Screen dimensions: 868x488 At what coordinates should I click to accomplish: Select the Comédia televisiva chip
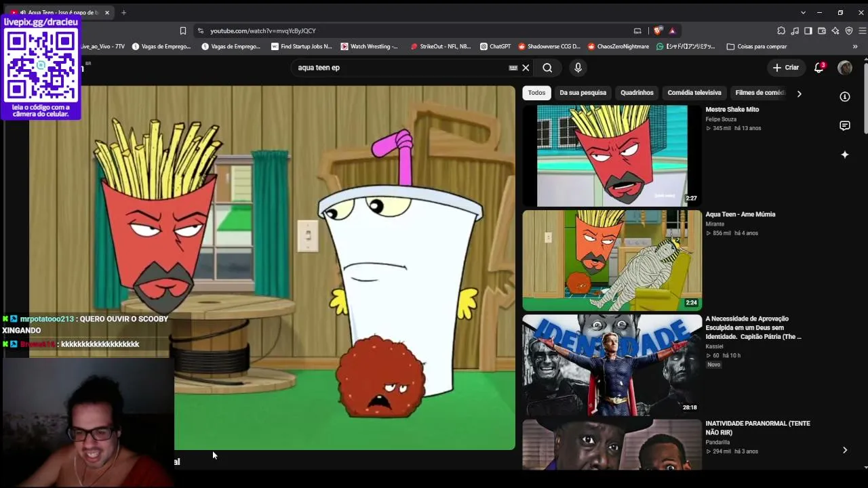(694, 93)
